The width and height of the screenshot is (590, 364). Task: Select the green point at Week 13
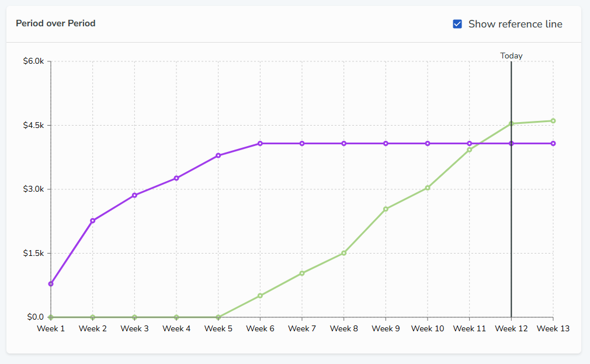click(x=553, y=121)
